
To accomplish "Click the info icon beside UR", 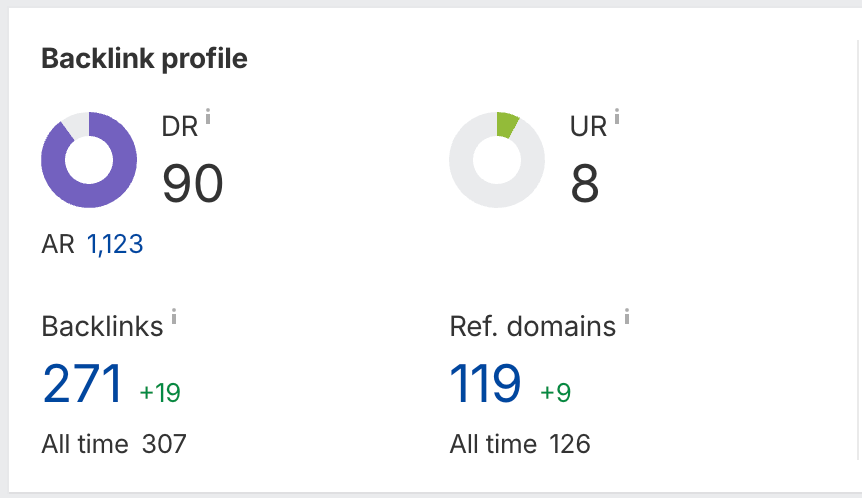I will tap(617, 117).
